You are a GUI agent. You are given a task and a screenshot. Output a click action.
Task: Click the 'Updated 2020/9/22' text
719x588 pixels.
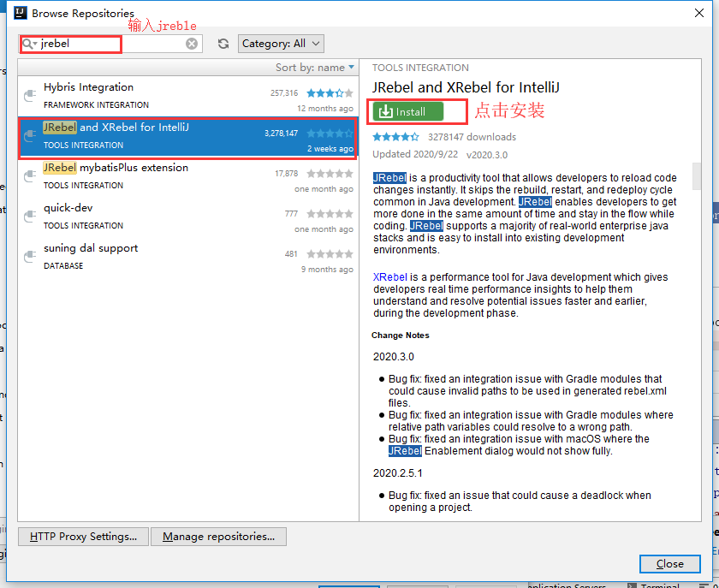click(x=415, y=154)
